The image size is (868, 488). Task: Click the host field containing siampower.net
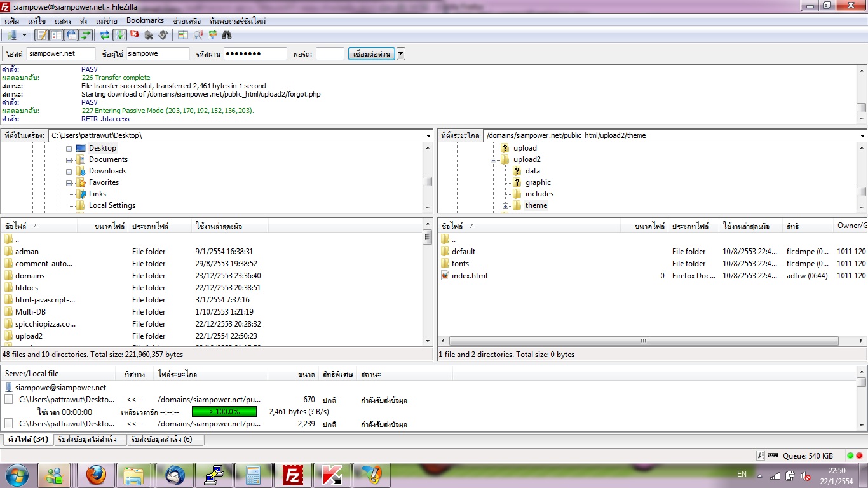(61, 54)
